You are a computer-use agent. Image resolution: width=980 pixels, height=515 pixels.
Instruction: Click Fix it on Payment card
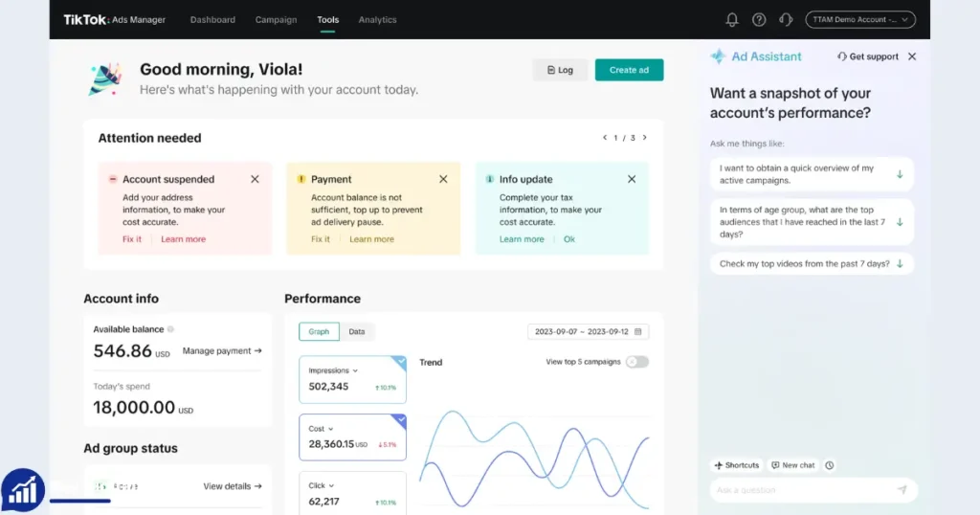point(321,239)
